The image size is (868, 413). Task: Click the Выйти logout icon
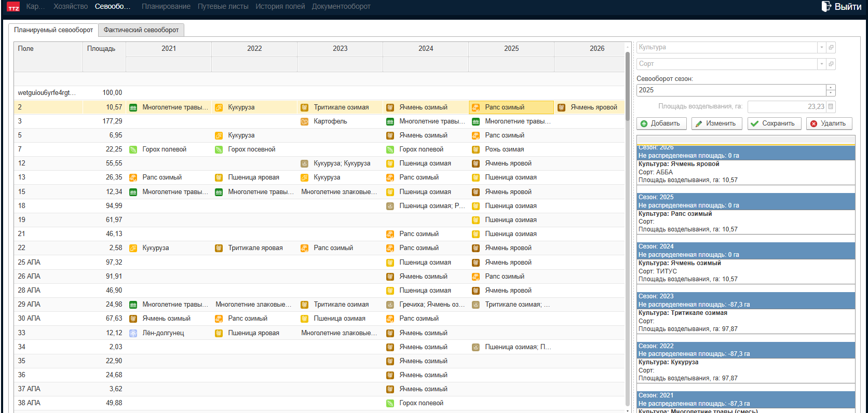[x=826, y=7]
